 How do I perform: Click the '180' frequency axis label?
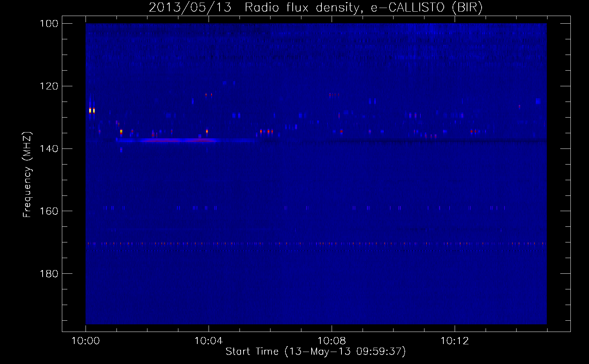(x=49, y=274)
